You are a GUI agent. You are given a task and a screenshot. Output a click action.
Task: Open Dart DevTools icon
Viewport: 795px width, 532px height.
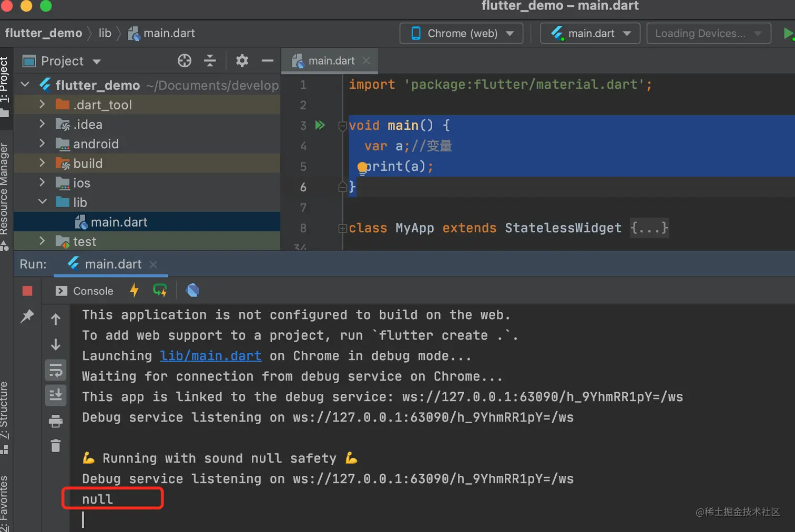192,290
